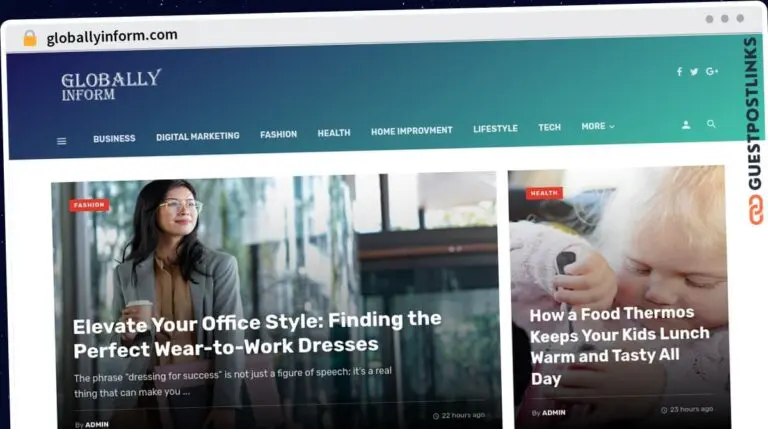Open the Twitter social icon
The width and height of the screenshot is (768, 429).
[x=694, y=72]
